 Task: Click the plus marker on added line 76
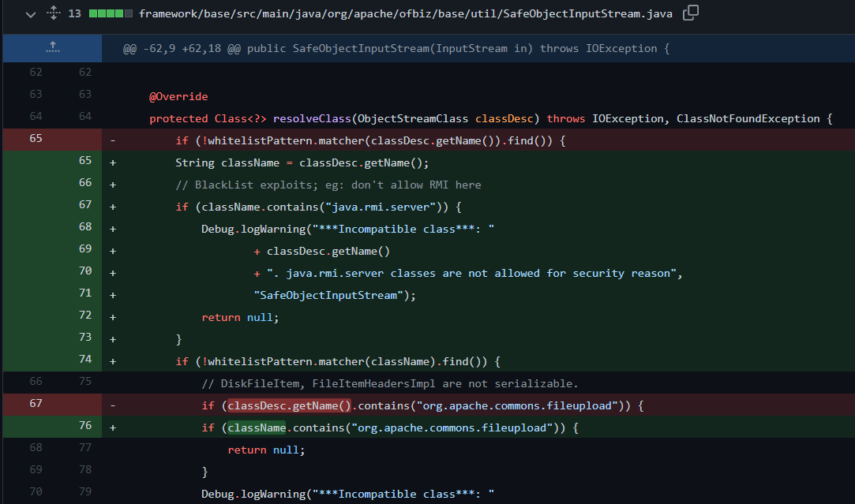pos(113,427)
